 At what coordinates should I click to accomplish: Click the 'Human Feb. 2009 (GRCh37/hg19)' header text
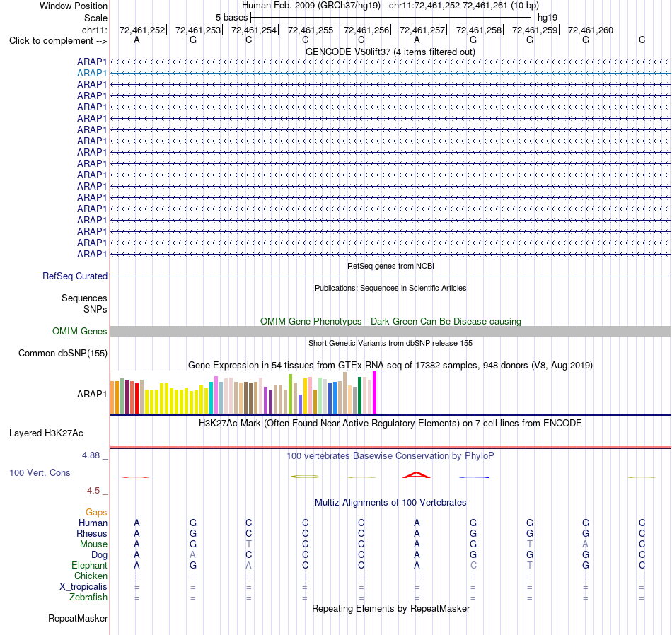311,6
